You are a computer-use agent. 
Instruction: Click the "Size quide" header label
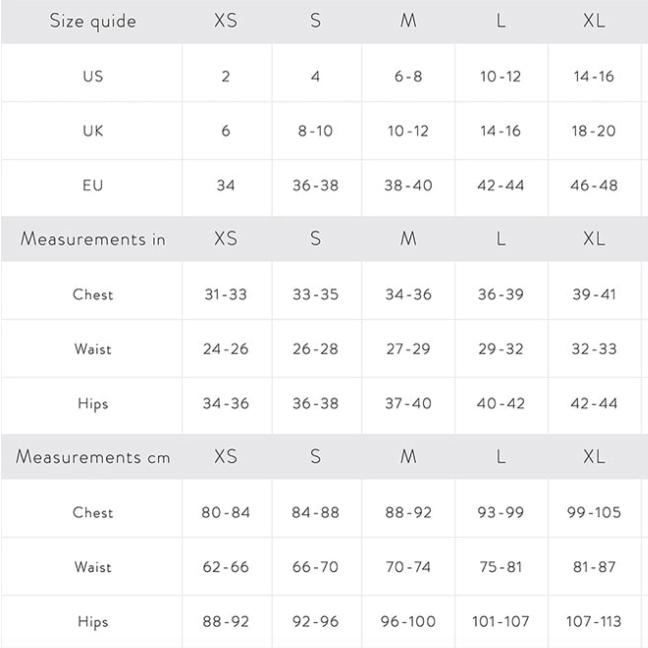93,22
